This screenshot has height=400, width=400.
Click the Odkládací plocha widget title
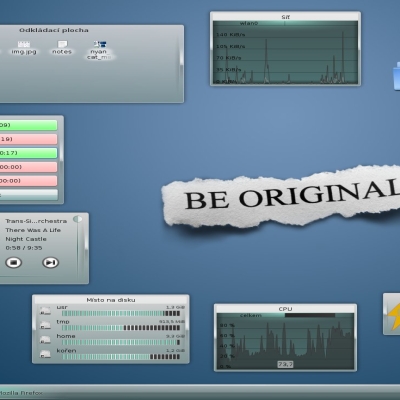pyautogui.click(x=54, y=30)
